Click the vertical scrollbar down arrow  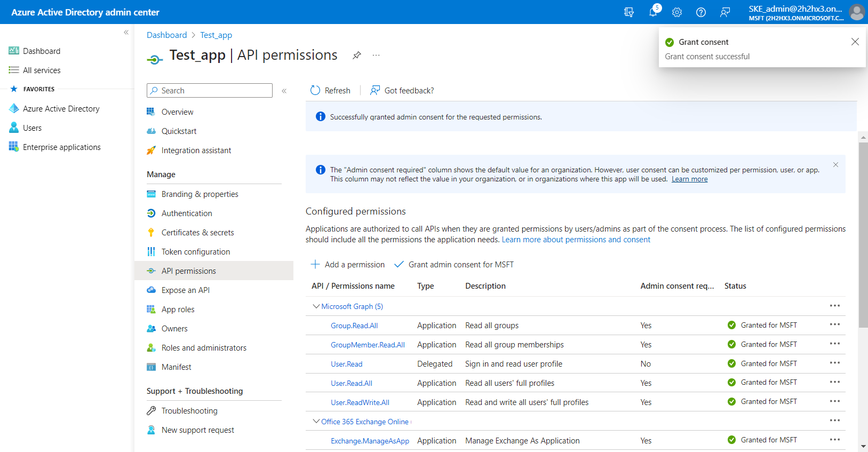tap(863, 446)
